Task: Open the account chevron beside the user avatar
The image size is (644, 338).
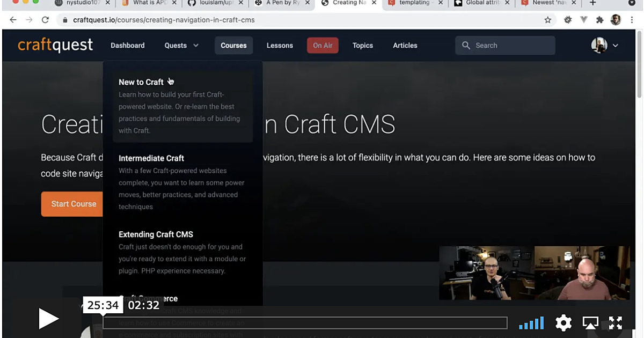Action: click(x=615, y=46)
